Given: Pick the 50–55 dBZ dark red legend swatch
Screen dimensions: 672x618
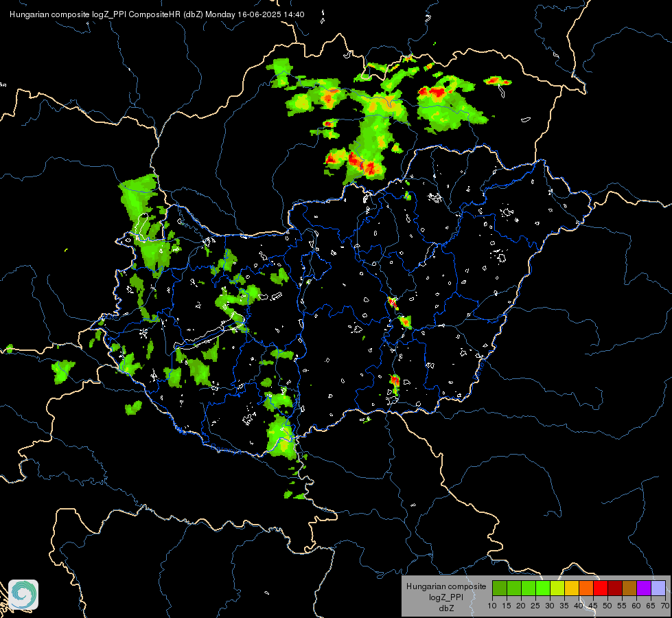Looking at the screenshot, I should pos(615,588).
